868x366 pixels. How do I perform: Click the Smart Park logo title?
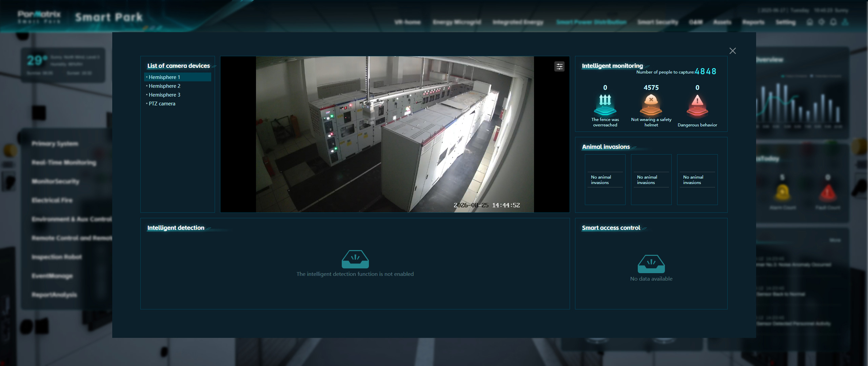108,17
